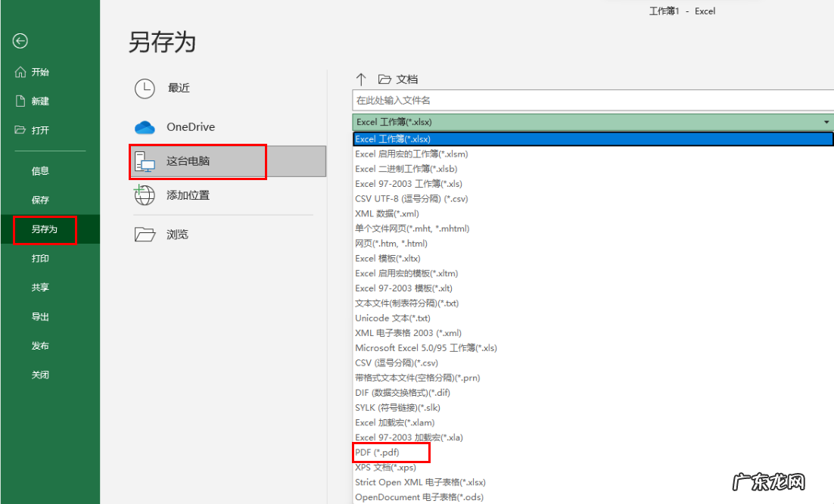Choose SYLK (符号链接)(*.slk) format
This screenshot has height=504, width=834.
398,407
